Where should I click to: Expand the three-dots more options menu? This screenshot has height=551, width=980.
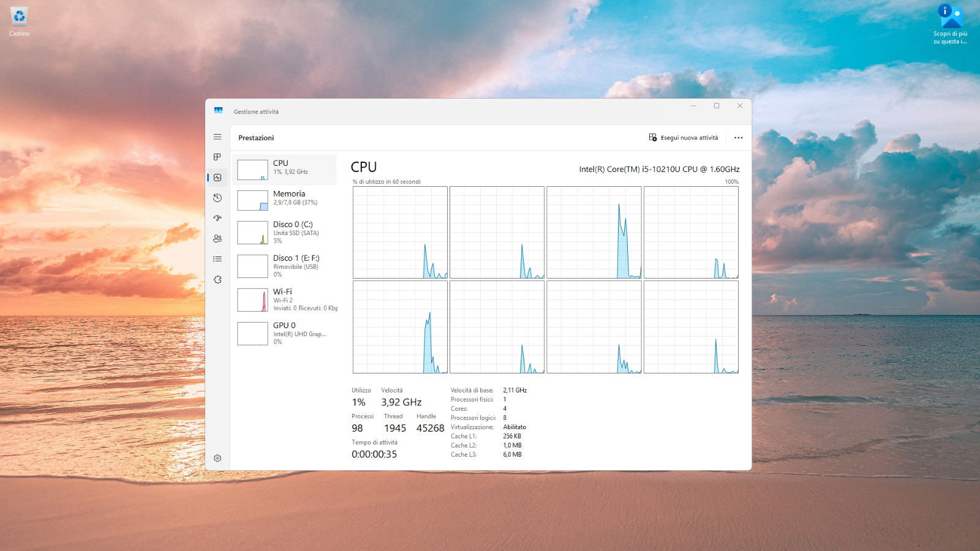pyautogui.click(x=739, y=138)
